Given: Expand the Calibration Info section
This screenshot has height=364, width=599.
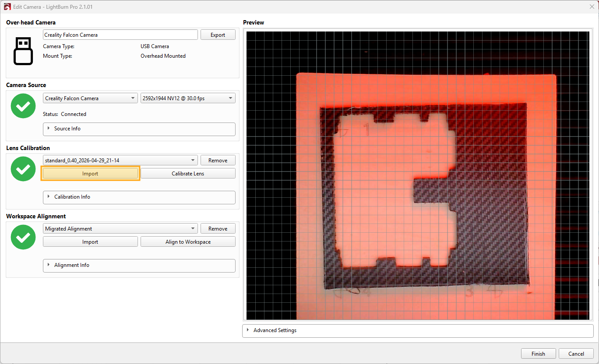Looking at the screenshot, I should [139, 197].
